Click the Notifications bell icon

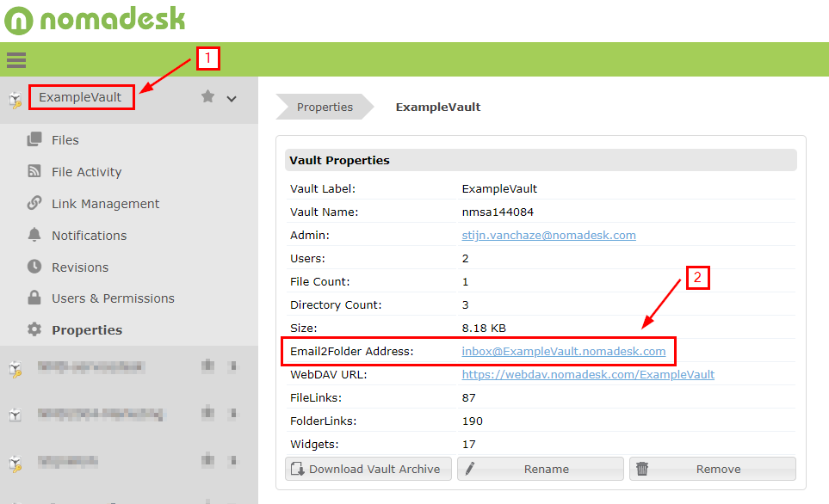[x=34, y=235]
